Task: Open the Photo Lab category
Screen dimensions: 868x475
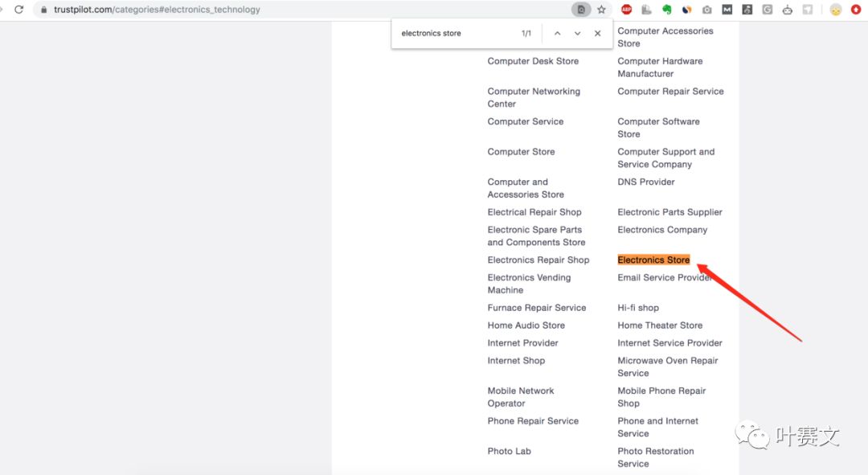Action: (x=509, y=451)
